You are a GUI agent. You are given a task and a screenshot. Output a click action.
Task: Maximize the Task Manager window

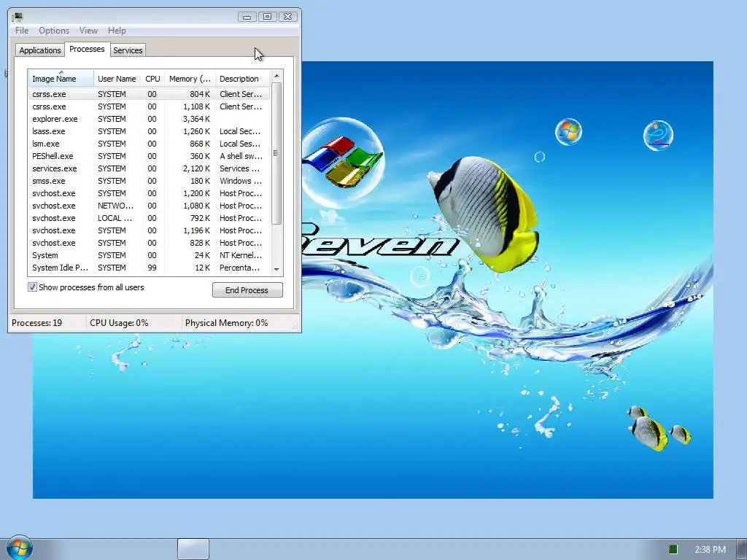click(x=267, y=17)
